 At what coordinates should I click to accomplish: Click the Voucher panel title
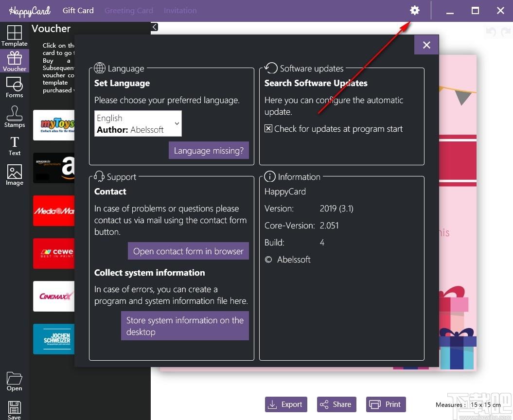pyautogui.click(x=51, y=29)
